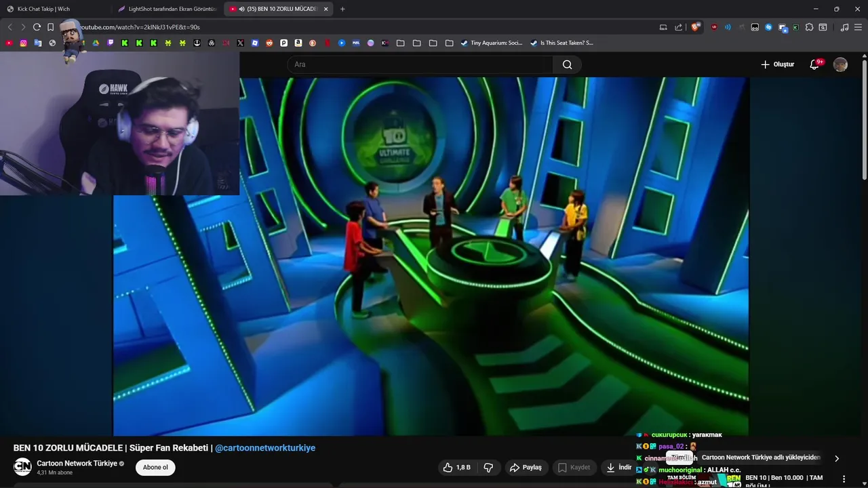Open the Brave playlist music note icon
This screenshot has width=868, height=488.
[844, 27]
